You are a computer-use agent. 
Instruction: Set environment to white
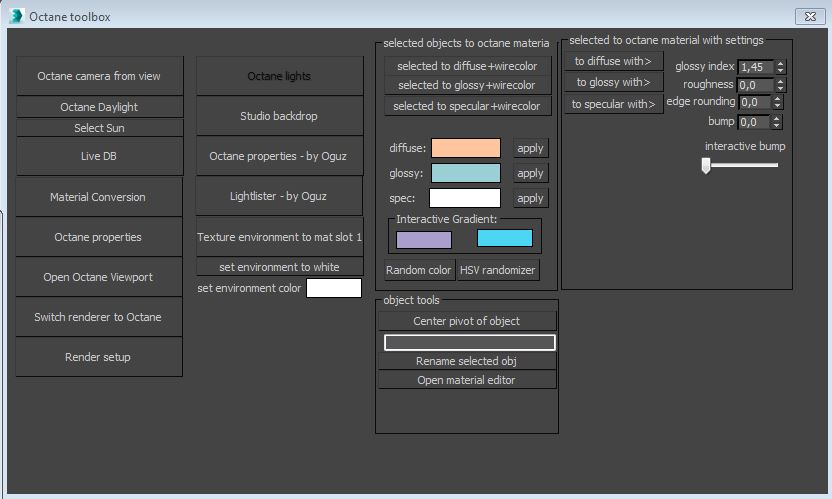click(x=280, y=267)
